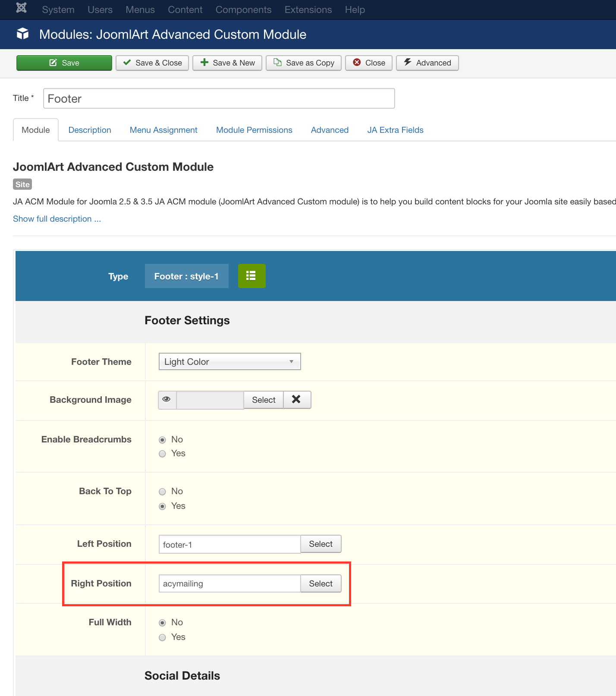Click the eye preview icon for Background Image
Screen dimensions: 616x696
pos(167,400)
